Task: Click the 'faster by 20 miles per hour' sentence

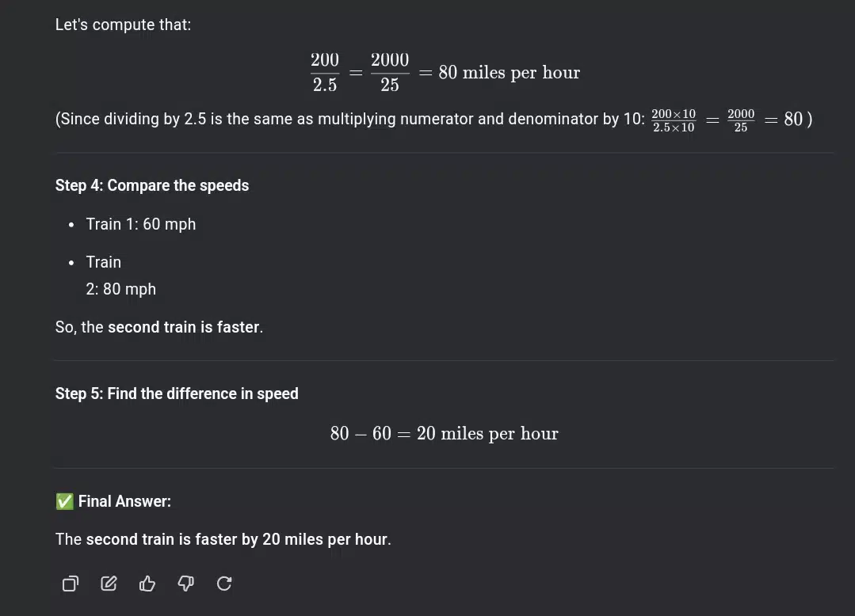Action: point(223,539)
